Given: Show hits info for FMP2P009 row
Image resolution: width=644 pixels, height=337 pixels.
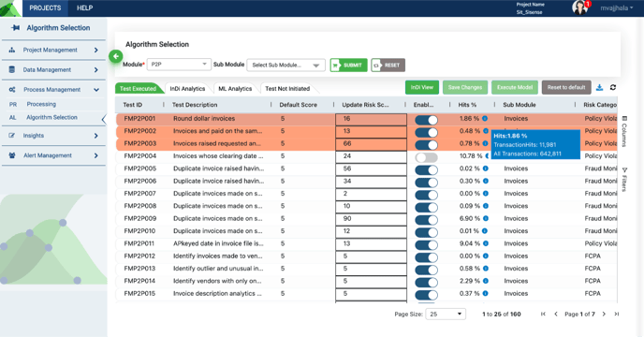Looking at the screenshot, I should [486, 218].
